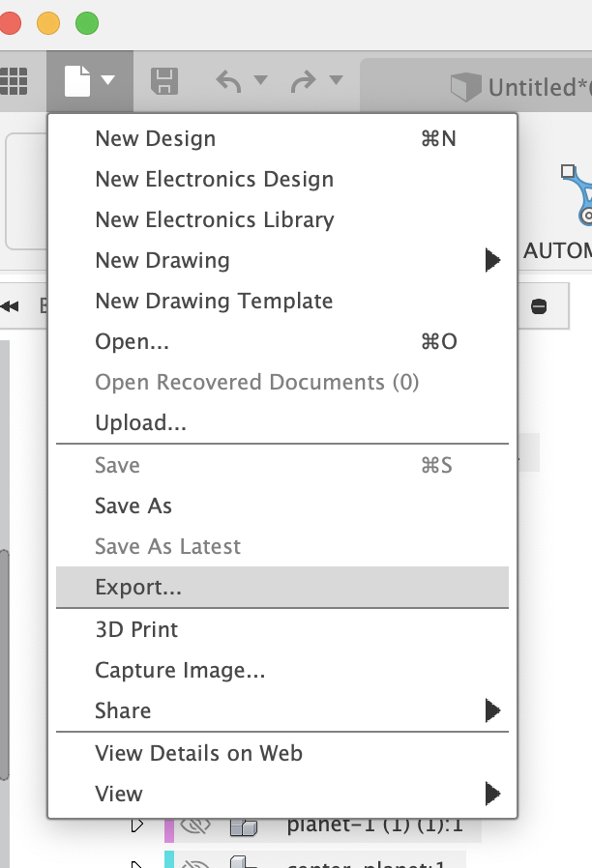592x868 pixels.
Task: Toggle visibility eye for planet-1 component
Action: point(196,826)
